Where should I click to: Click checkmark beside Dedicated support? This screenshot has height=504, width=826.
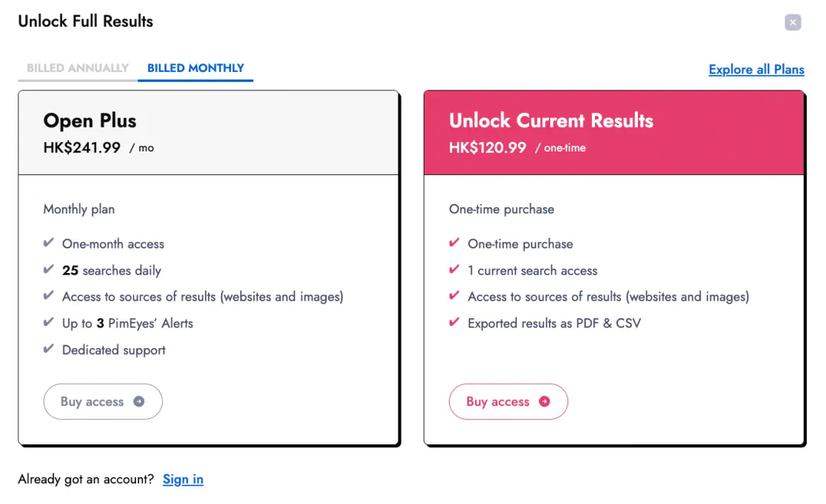[x=48, y=350]
